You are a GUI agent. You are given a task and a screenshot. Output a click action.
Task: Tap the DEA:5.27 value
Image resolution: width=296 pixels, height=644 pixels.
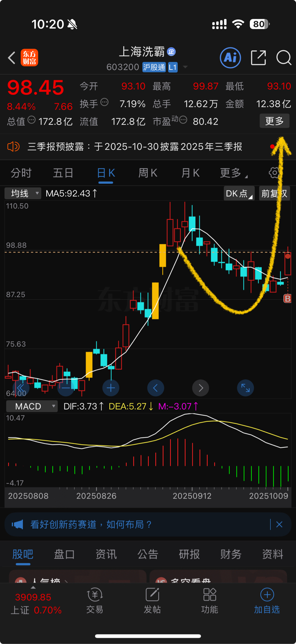pos(131,406)
